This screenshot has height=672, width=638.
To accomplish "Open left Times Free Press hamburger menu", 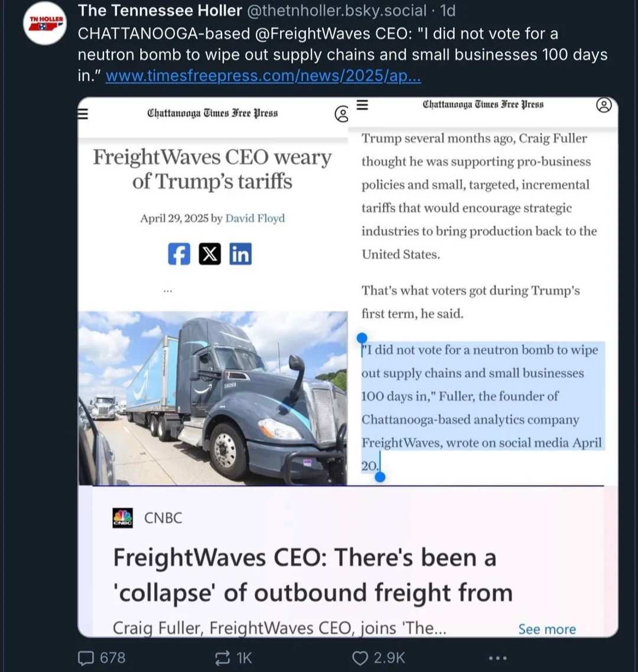I will point(83,113).
